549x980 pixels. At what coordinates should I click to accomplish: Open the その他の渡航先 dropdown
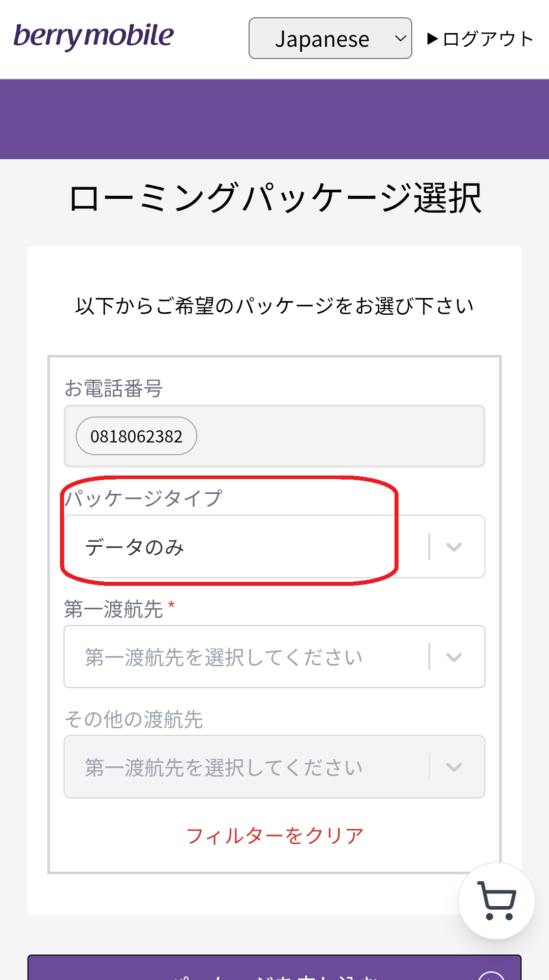point(244,767)
